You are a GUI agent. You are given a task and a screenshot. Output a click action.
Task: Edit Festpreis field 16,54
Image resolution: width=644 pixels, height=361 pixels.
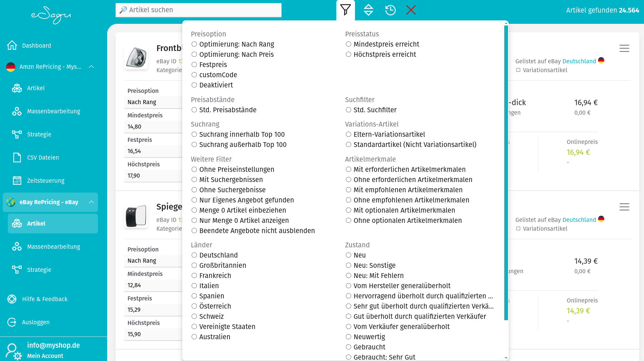click(x=153, y=151)
